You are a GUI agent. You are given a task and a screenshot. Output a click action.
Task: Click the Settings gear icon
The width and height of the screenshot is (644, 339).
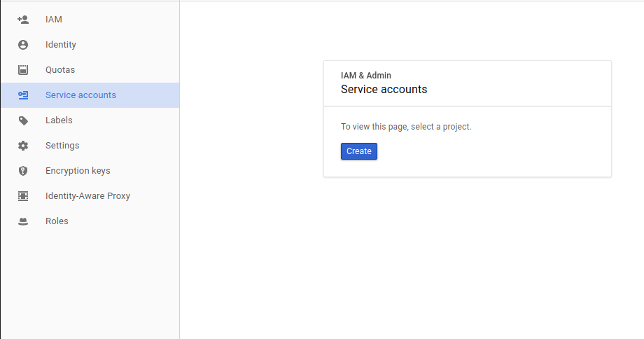23,146
